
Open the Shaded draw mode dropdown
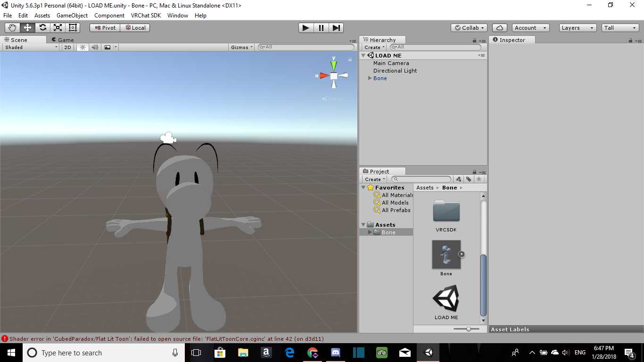coord(31,47)
